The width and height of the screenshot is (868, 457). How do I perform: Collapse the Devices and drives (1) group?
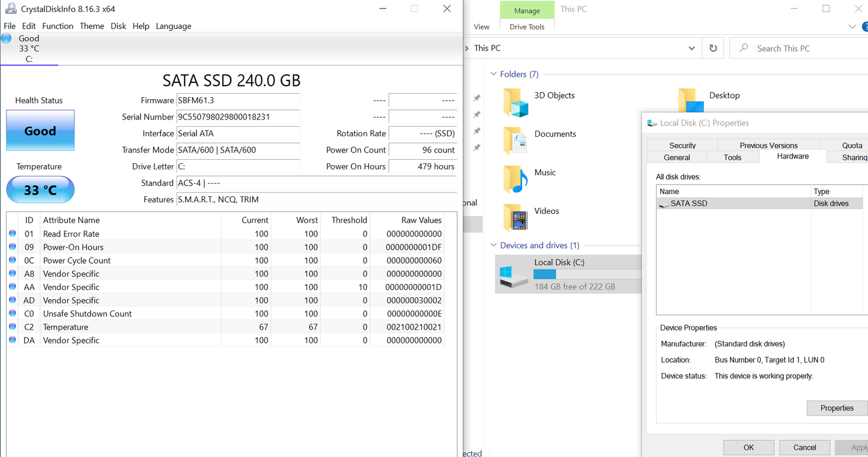[x=494, y=245]
